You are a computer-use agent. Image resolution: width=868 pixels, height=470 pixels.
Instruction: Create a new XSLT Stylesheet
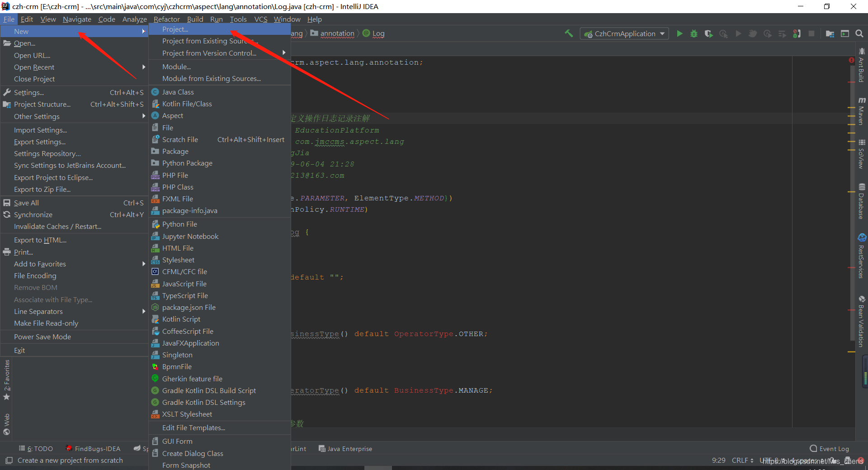220,414
